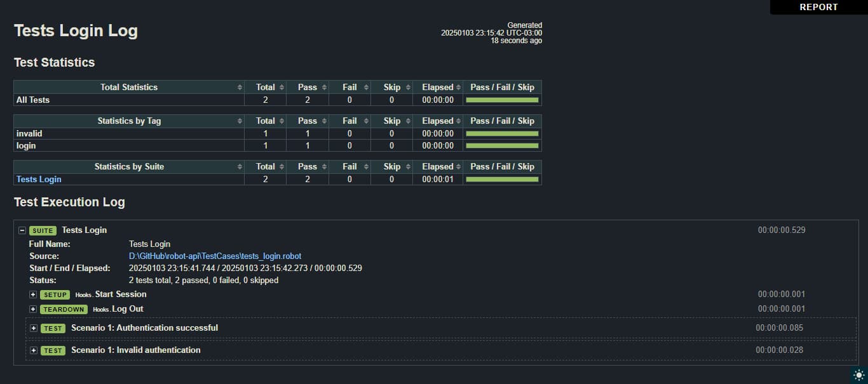
Task: Click the login tag pass/fail bar
Action: click(502, 145)
